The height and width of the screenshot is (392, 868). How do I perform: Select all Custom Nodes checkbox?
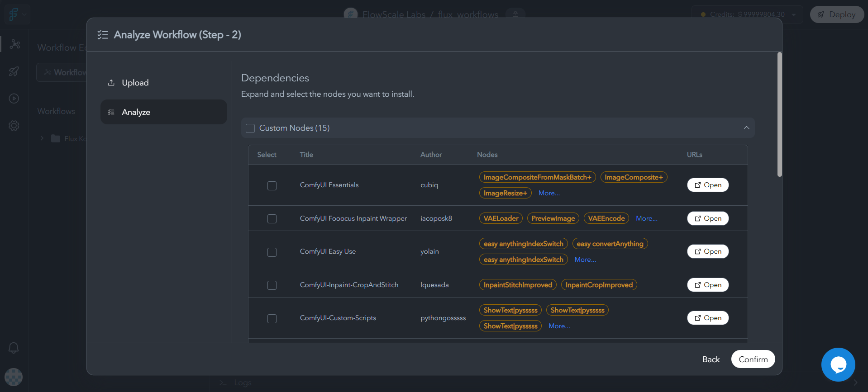(x=250, y=128)
